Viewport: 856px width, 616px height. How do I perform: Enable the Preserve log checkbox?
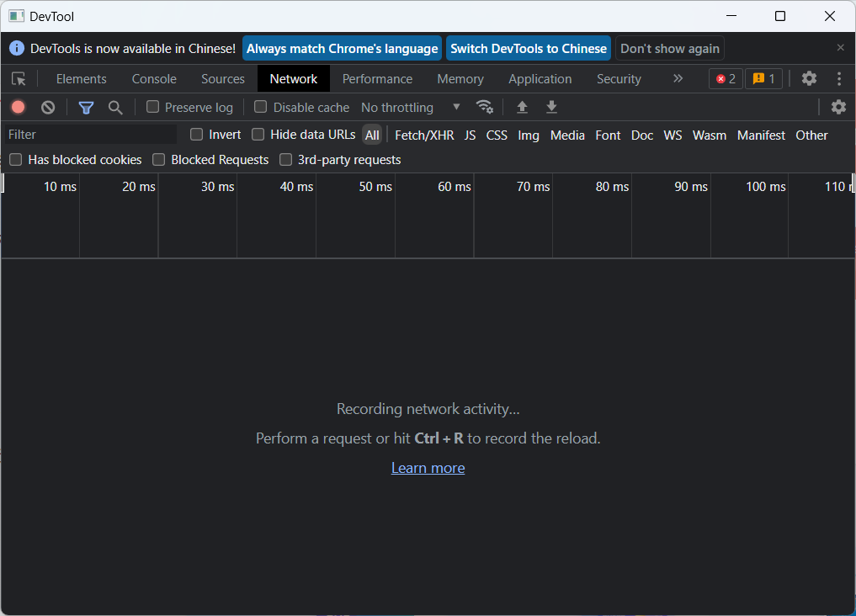coord(152,107)
